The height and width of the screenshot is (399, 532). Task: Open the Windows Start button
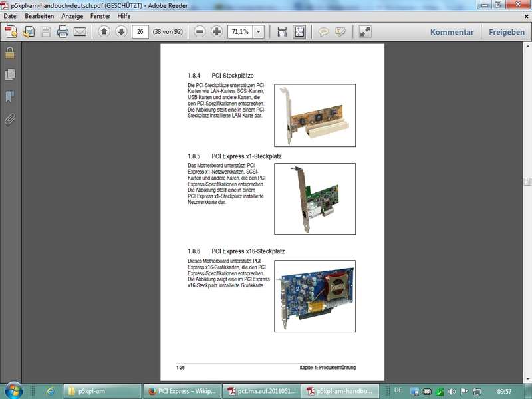click(13, 390)
